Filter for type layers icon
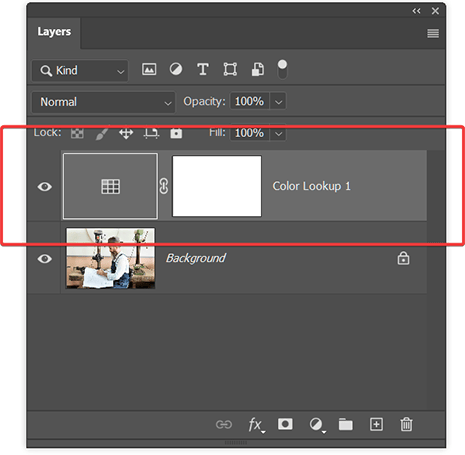This screenshot has width=465, height=455. (x=203, y=69)
